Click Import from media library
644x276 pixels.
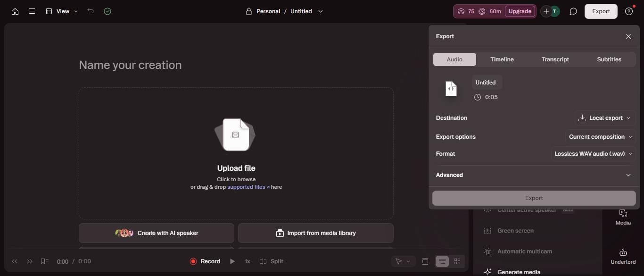(316, 233)
